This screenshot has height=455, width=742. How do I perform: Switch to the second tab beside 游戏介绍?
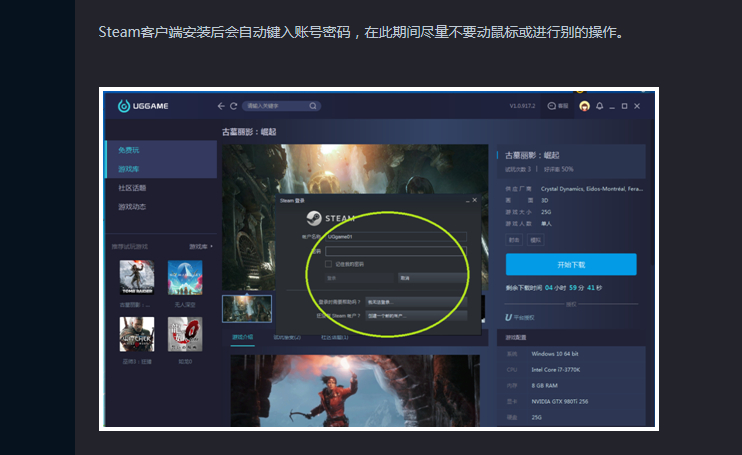tap(287, 337)
